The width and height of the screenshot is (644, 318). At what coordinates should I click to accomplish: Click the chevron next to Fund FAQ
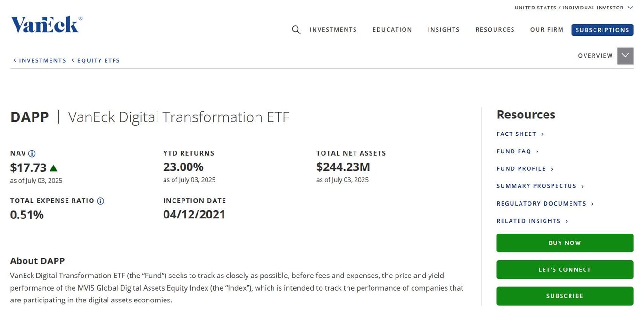(537, 151)
